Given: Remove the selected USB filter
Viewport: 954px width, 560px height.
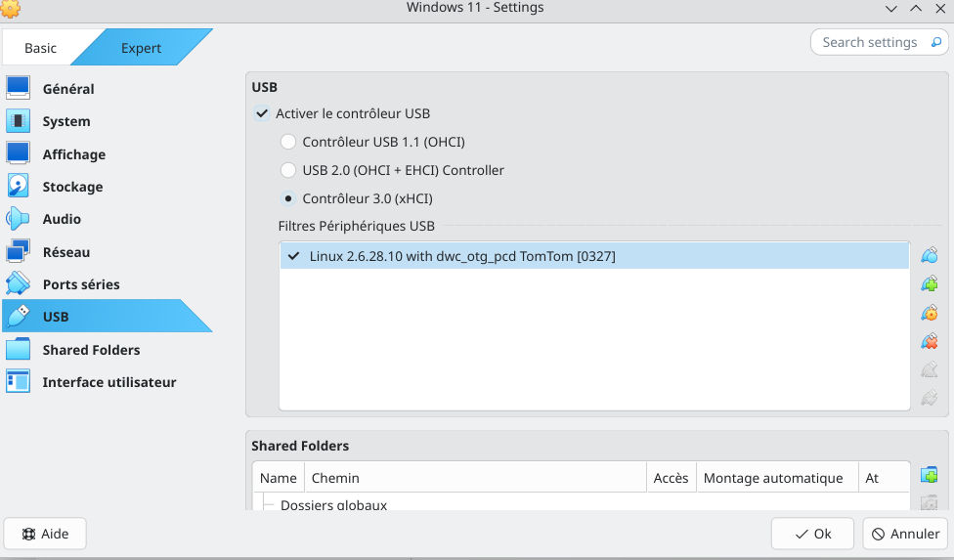Looking at the screenshot, I should coord(930,342).
